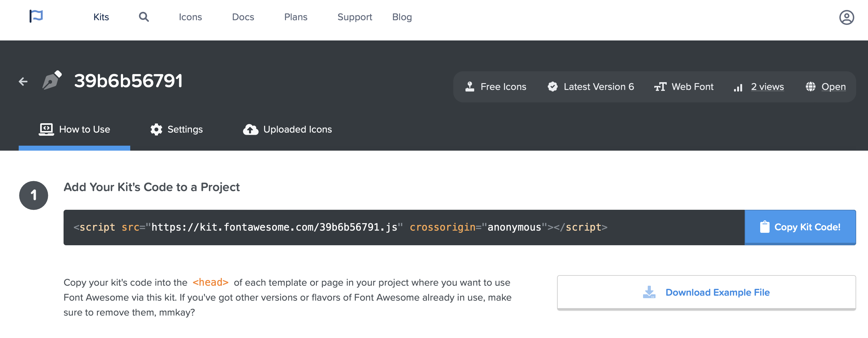Click the orange <head> tag text
Viewport: 868px width, 338px height.
pos(211,283)
